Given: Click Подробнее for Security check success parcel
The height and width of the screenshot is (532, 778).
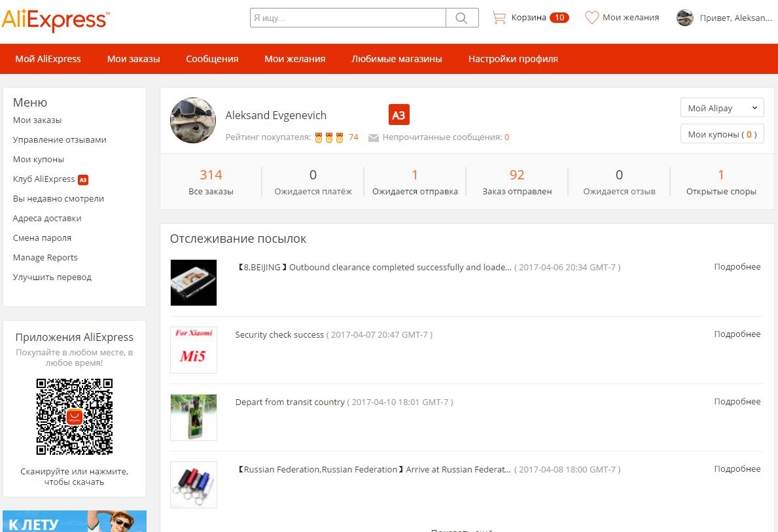Looking at the screenshot, I should [x=737, y=334].
